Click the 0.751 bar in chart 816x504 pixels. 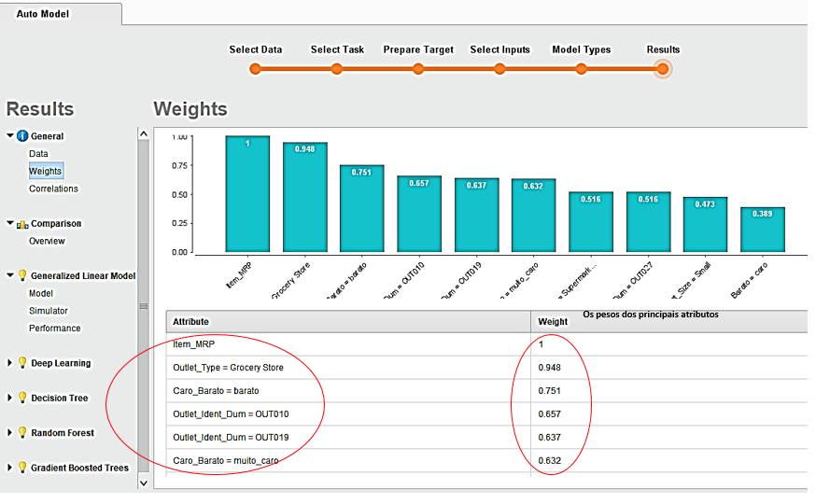point(362,208)
